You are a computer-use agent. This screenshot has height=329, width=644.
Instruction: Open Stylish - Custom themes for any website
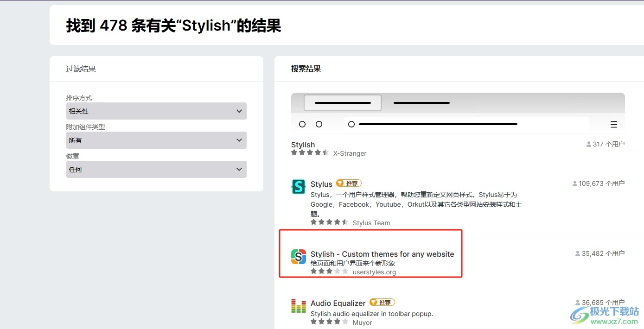pos(383,254)
